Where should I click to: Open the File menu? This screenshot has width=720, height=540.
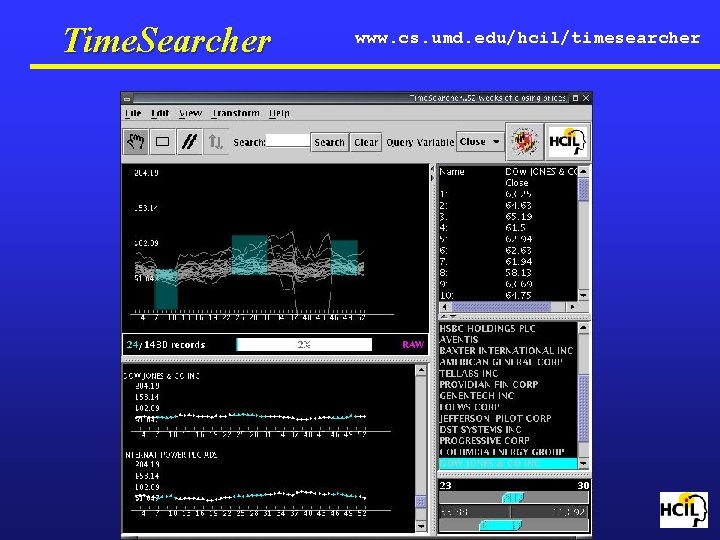point(133,113)
